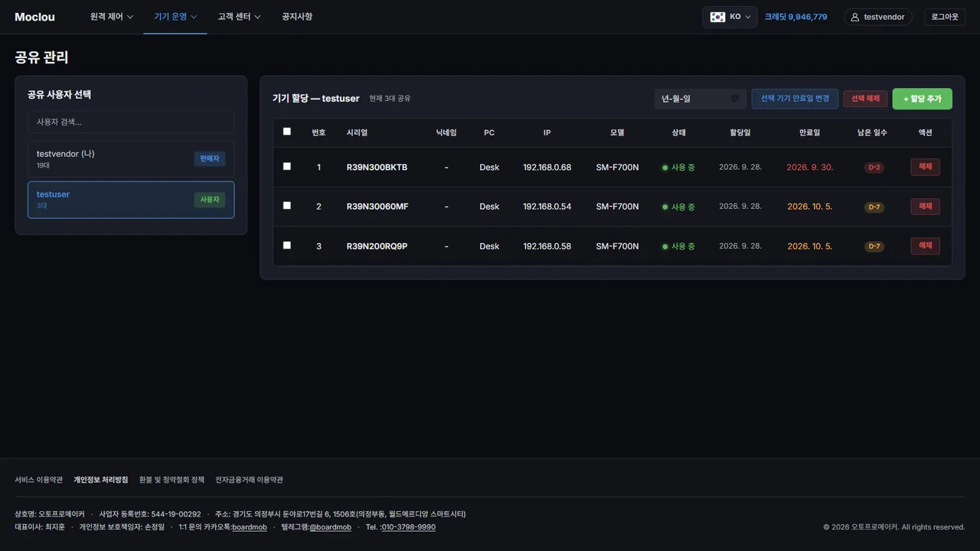The width and height of the screenshot is (980, 551).
Task: Open the KO language dropdown
Action: coord(730,17)
